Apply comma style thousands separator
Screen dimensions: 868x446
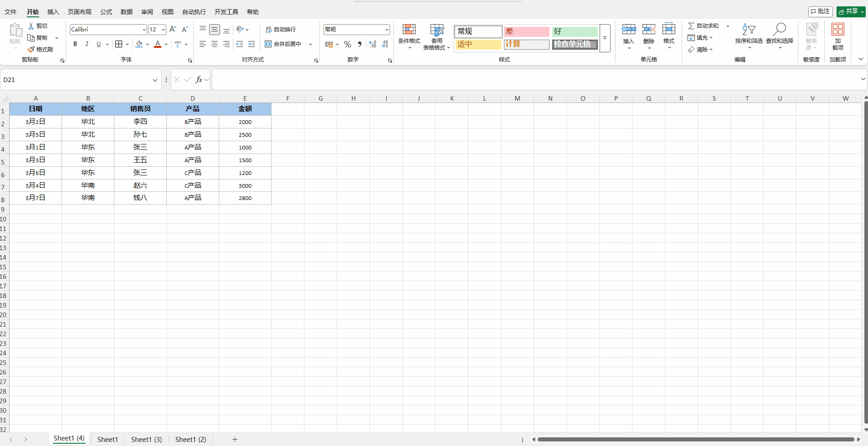(x=360, y=44)
